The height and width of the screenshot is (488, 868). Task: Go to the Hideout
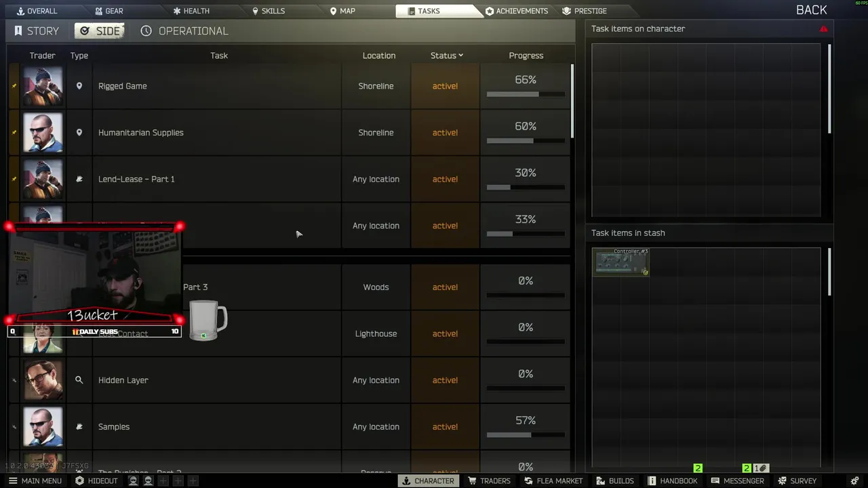(96, 481)
